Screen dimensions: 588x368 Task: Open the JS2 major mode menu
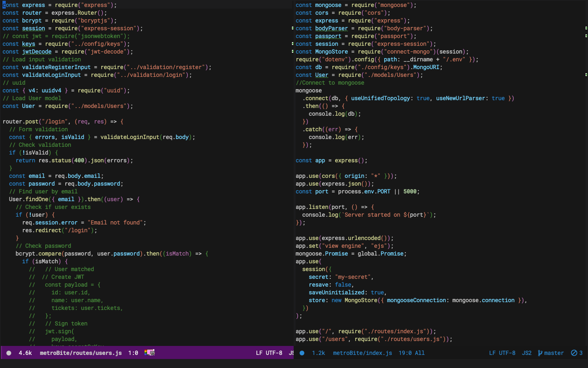pos(526,353)
